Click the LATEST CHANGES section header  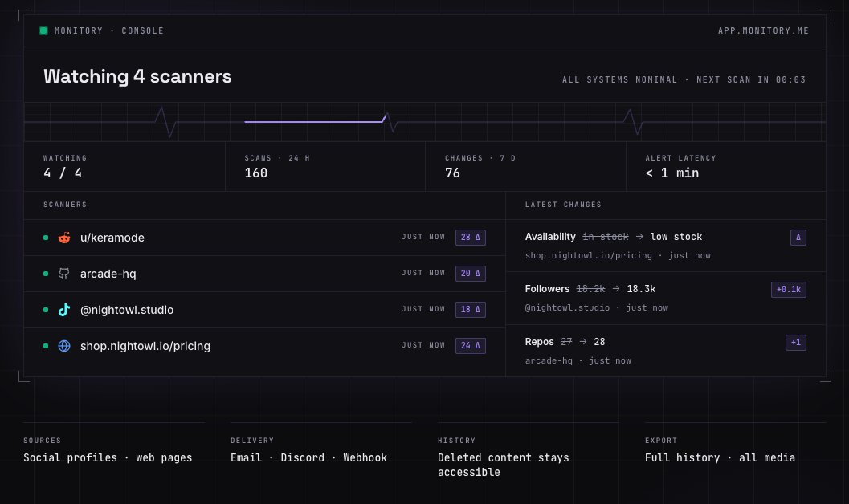click(563, 205)
